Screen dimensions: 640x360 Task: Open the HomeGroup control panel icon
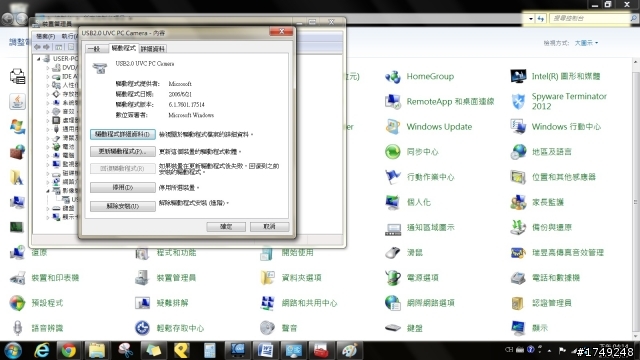393,76
